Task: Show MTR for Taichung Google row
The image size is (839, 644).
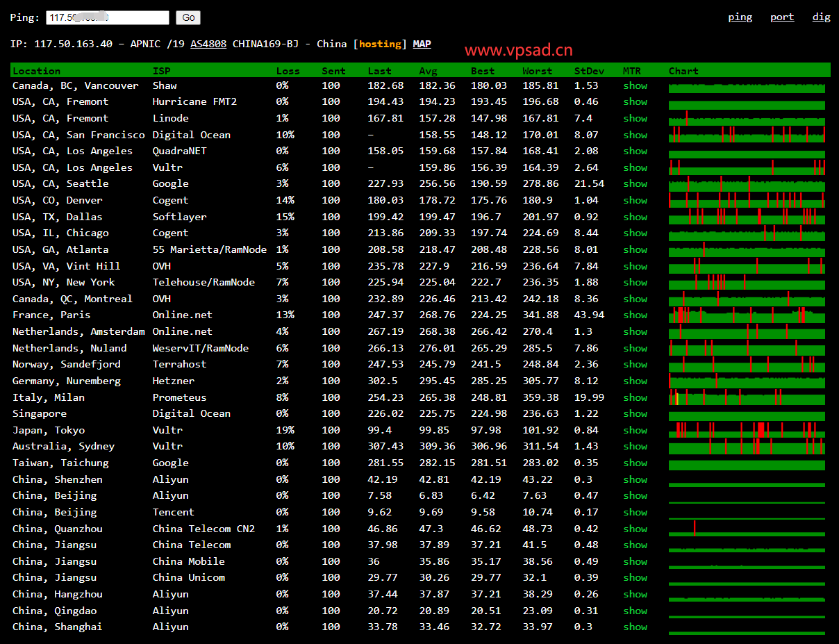Action: click(x=635, y=463)
